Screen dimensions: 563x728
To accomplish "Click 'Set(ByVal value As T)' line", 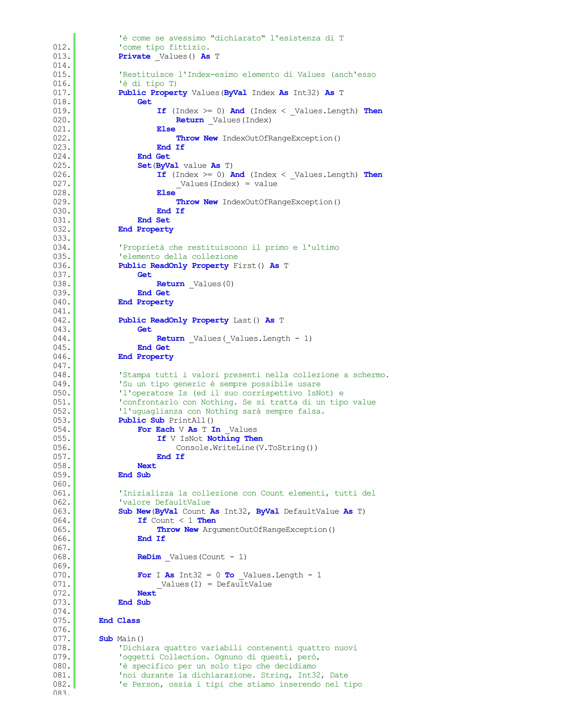I will click(185, 166).
